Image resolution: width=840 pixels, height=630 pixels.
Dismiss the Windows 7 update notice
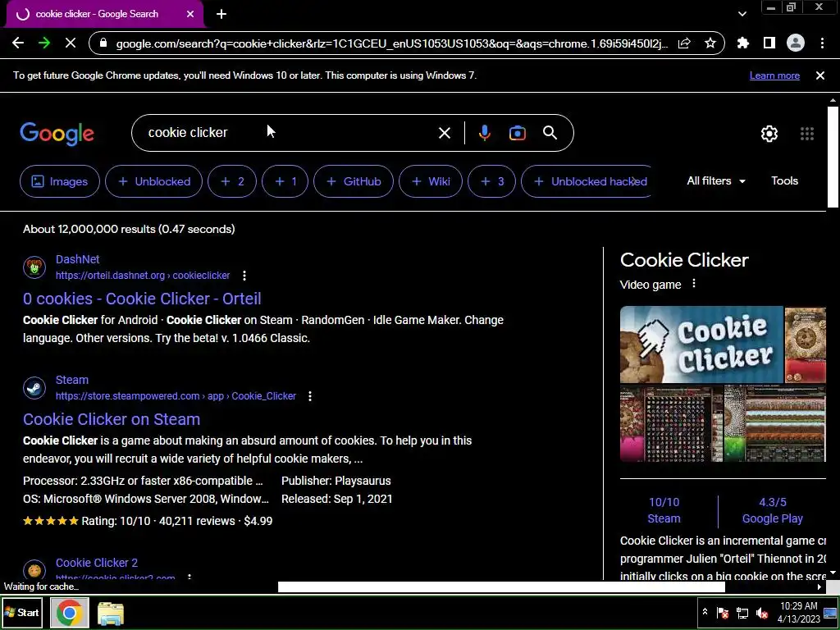tap(820, 75)
